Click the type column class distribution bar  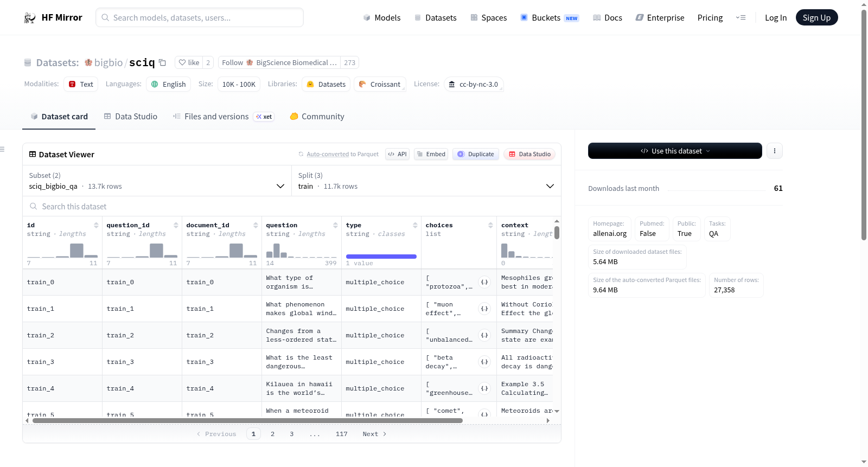click(x=381, y=257)
